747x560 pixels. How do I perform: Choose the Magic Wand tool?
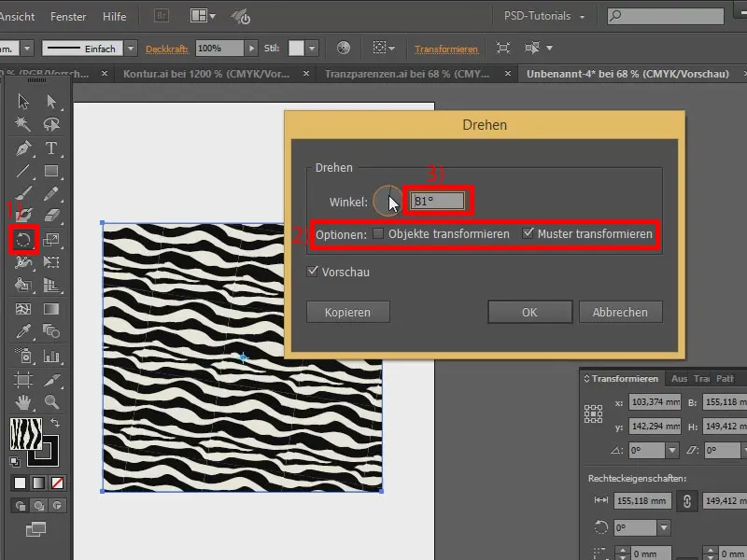[x=22, y=124]
